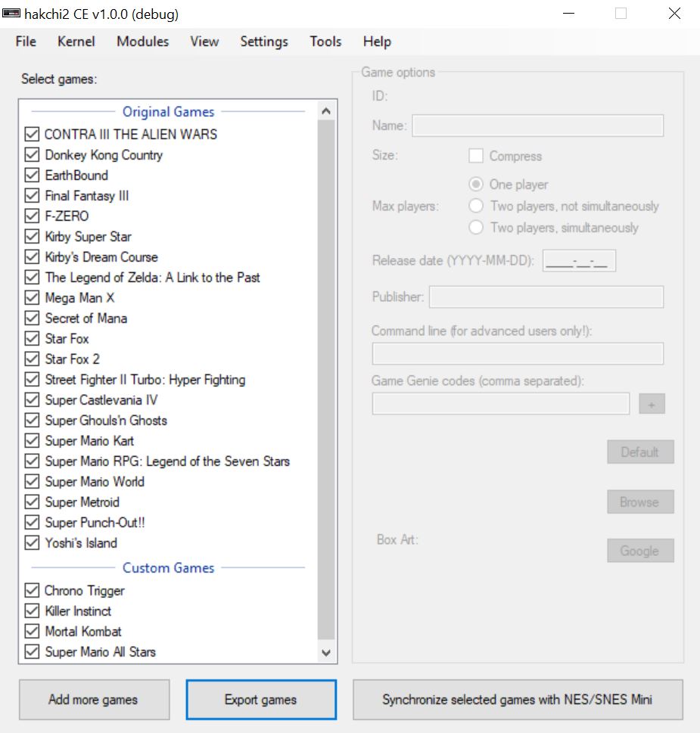The width and height of the screenshot is (700, 733).
Task: Select Super Mario RPG: Legend of the Seven Stars
Action: [167, 461]
